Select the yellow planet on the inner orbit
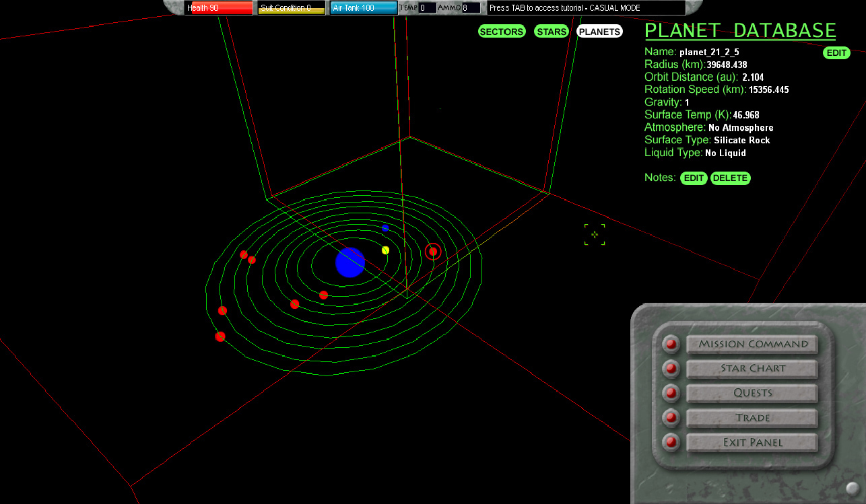This screenshot has height=504, width=866. [x=385, y=250]
